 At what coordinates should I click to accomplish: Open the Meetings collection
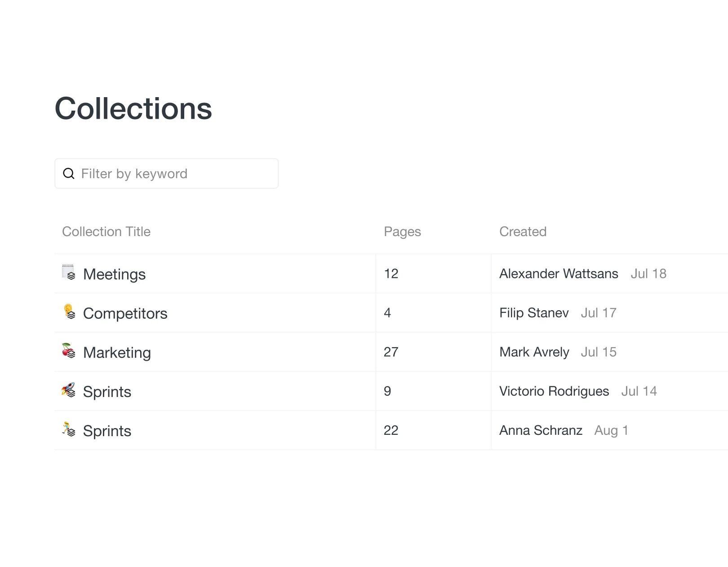[x=114, y=274]
